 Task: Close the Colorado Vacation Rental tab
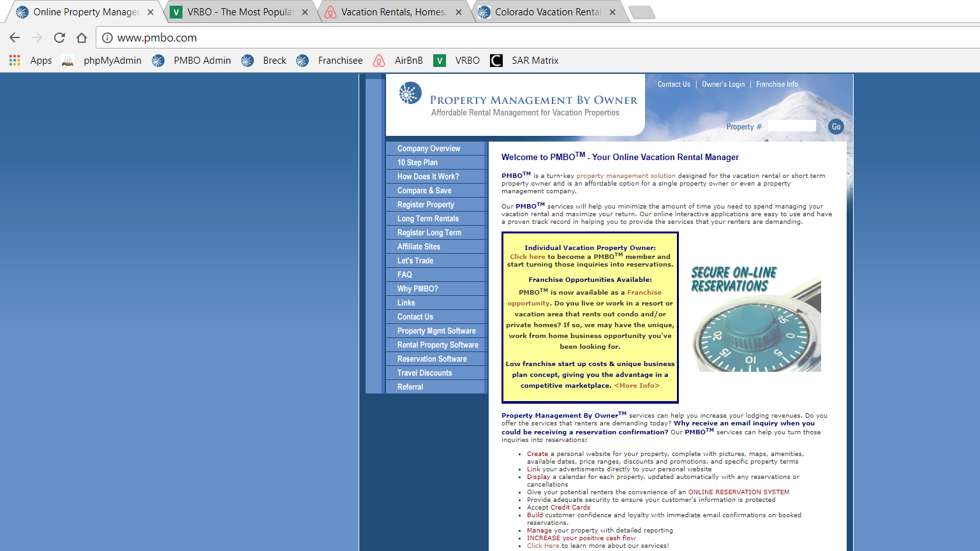[x=612, y=12]
